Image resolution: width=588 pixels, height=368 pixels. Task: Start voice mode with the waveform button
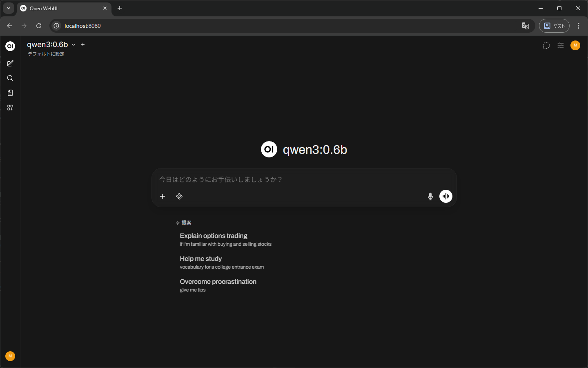[x=446, y=196]
